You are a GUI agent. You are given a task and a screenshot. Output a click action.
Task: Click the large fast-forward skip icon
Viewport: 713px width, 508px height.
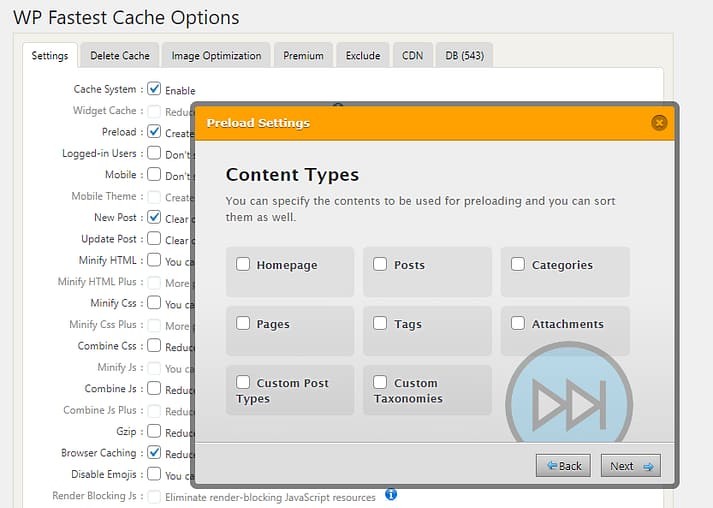(x=569, y=405)
